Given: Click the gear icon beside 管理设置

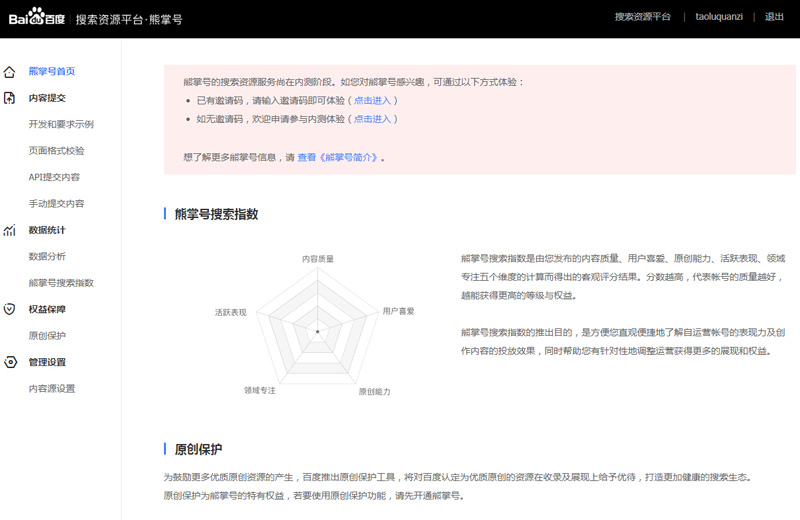Looking at the screenshot, I should point(10,362).
